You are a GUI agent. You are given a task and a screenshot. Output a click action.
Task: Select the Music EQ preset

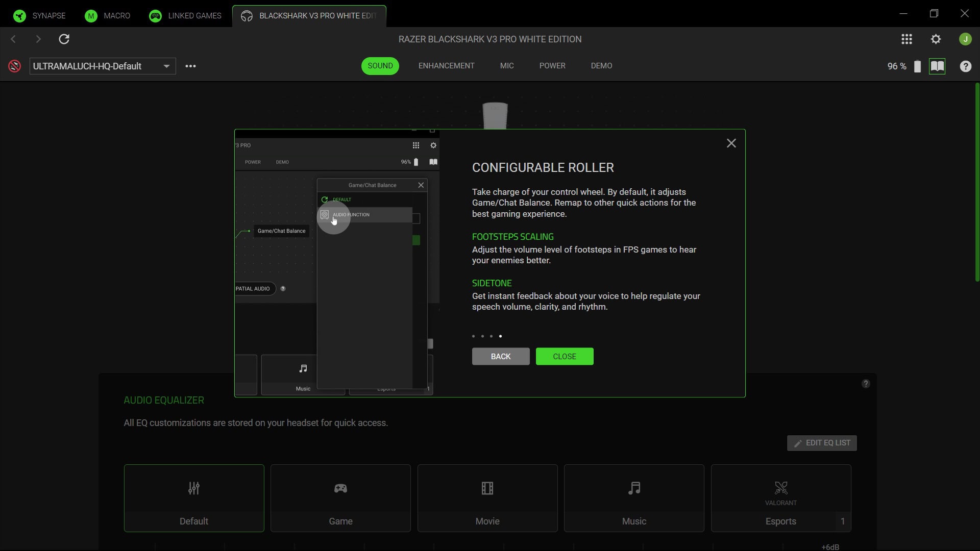634,498
